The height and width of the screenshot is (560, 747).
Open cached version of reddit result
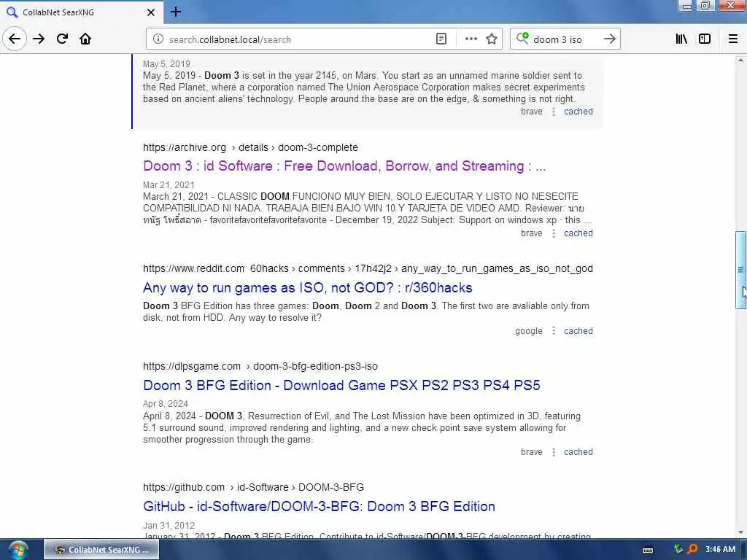click(x=578, y=331)
